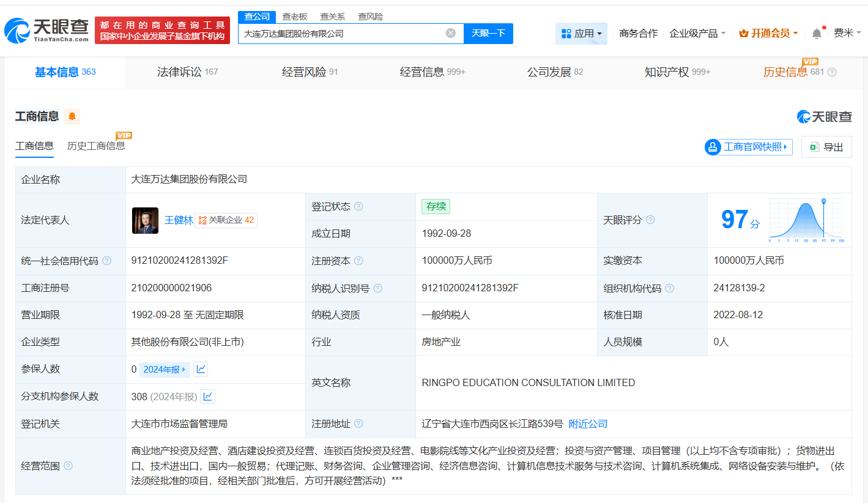The height and width of the screenshot is (503, 868).
Task: Click the 天眼评分 score curve chart
Action: tap(806, 220)
